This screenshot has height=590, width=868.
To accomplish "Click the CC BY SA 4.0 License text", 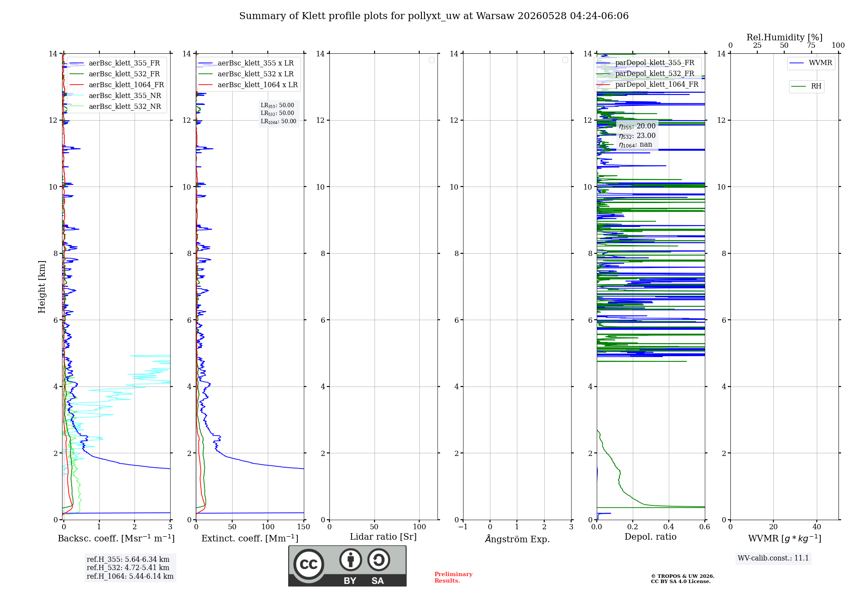I will tap(681, 582).
